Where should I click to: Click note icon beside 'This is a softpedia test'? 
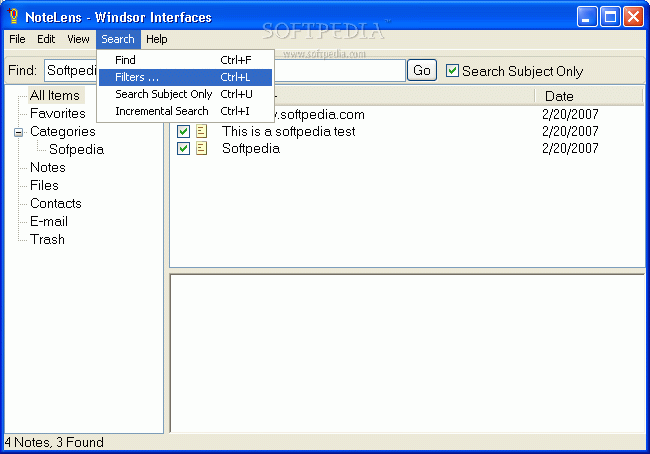(201, 131)
